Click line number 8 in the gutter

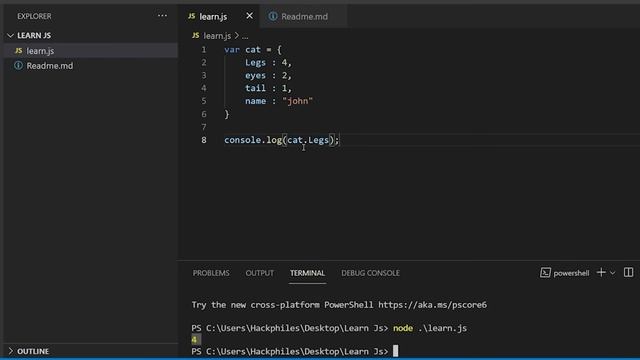(x=204, y=140)
